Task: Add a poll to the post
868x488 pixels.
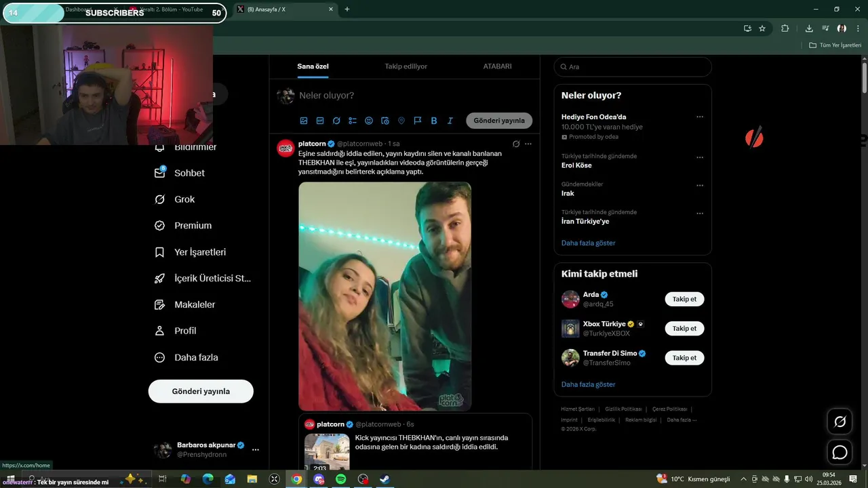Action: click(353, 121)
